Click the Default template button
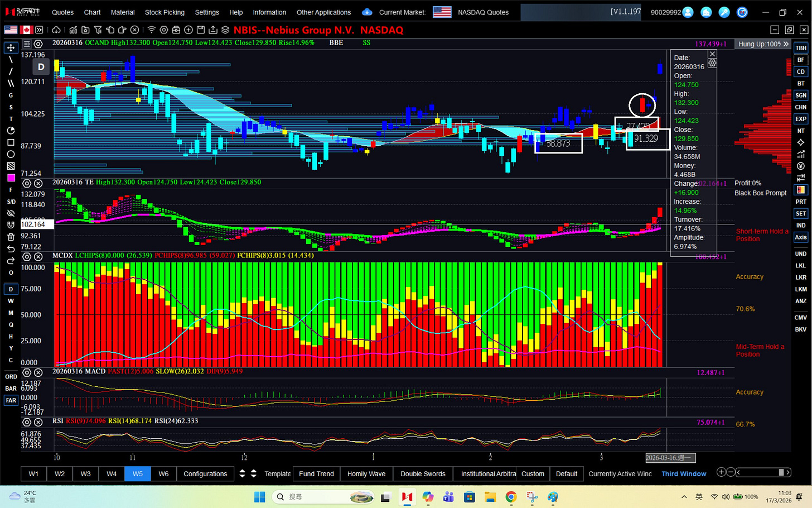Viewport: 812px width, 508px height. (567, 473)
